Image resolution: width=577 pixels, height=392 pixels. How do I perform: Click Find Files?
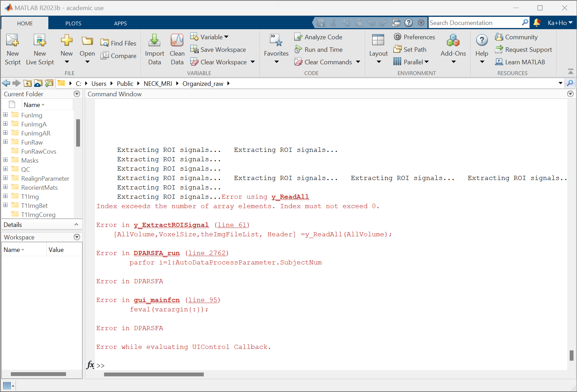118,43
